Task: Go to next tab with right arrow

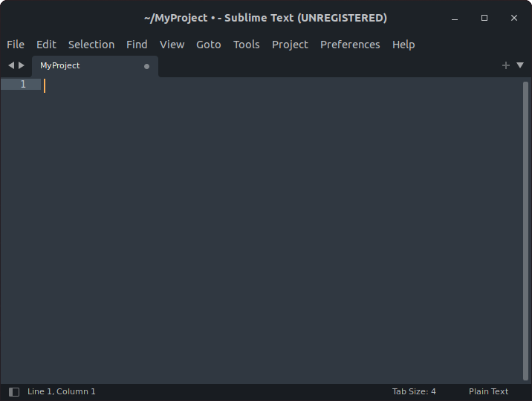Action: [x=22, y=65]
